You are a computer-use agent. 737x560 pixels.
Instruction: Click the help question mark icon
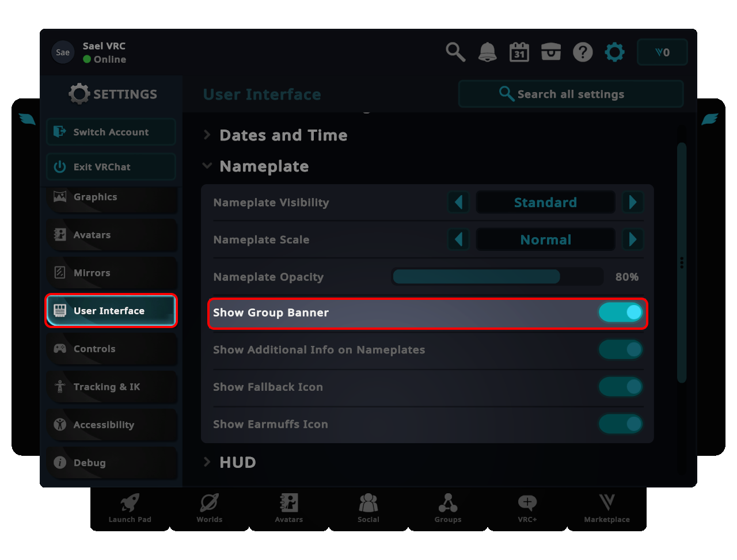(583, 52)
